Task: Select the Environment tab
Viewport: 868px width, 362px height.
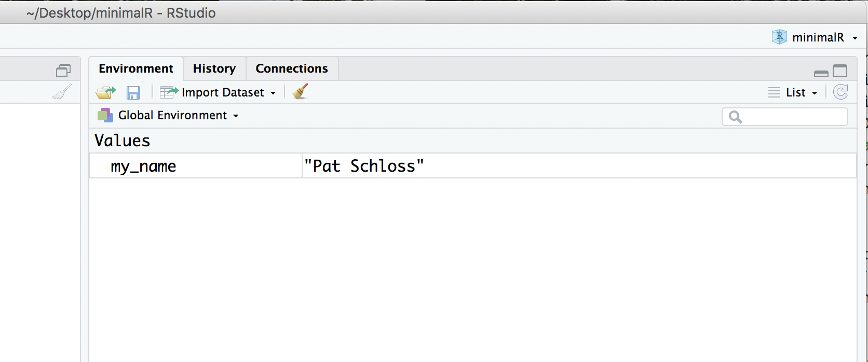Action: click(x=136, y=68)
